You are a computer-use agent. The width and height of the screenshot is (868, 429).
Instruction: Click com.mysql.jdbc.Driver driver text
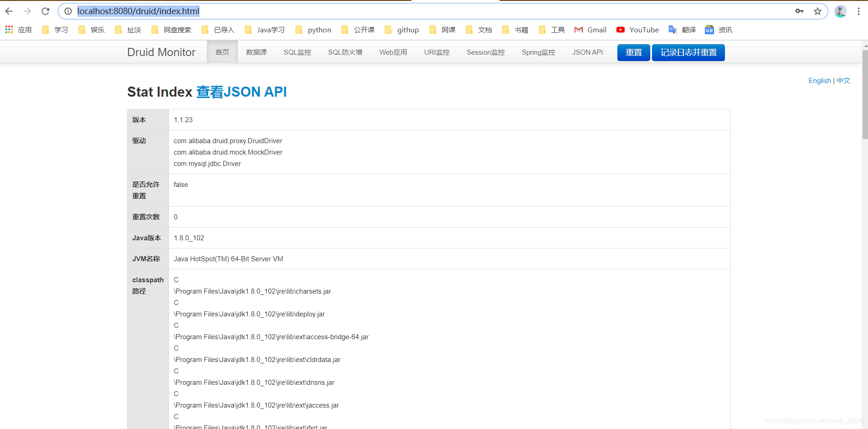(207, 164)
